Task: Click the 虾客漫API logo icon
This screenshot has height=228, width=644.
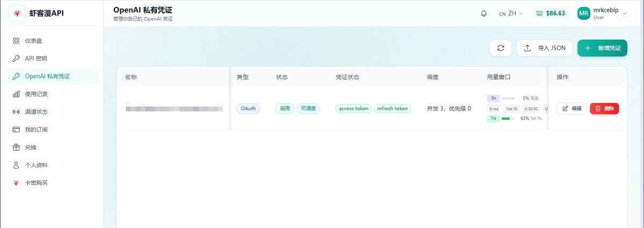Action: 16,13
